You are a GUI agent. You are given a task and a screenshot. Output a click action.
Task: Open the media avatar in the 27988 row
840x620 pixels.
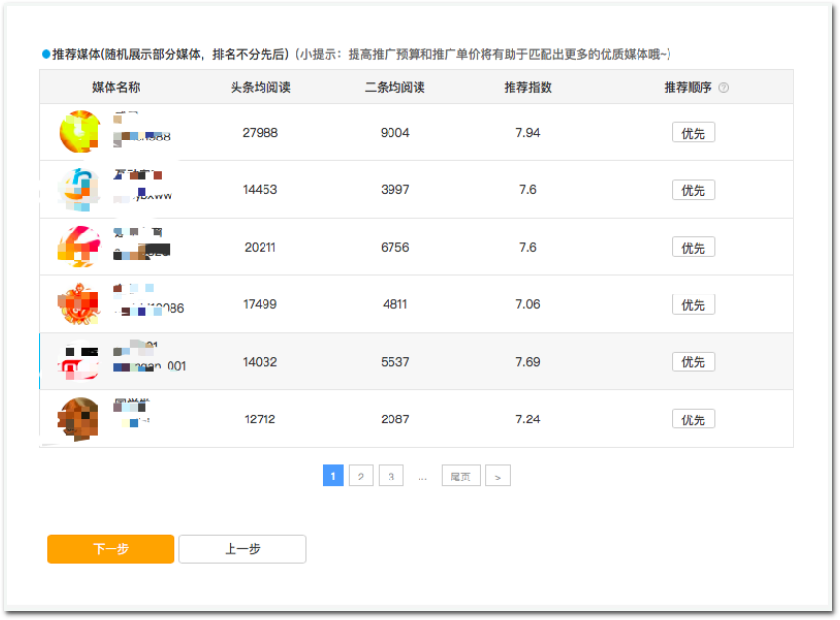pos(79,132)
